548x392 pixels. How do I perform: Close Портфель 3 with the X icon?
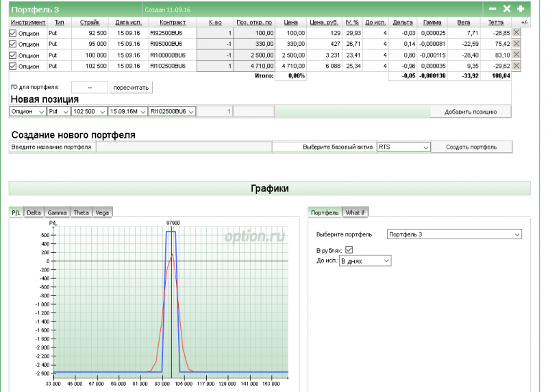click(x=507, y=9)
